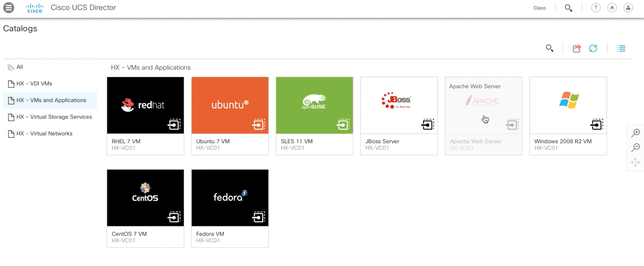This screenshot has width=644, height=266.
Task: Open the help question mark icon
Action: tap(596, 8)
